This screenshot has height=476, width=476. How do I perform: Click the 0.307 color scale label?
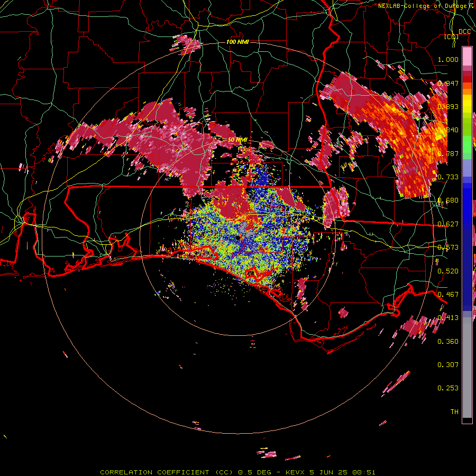pos(448,365)
